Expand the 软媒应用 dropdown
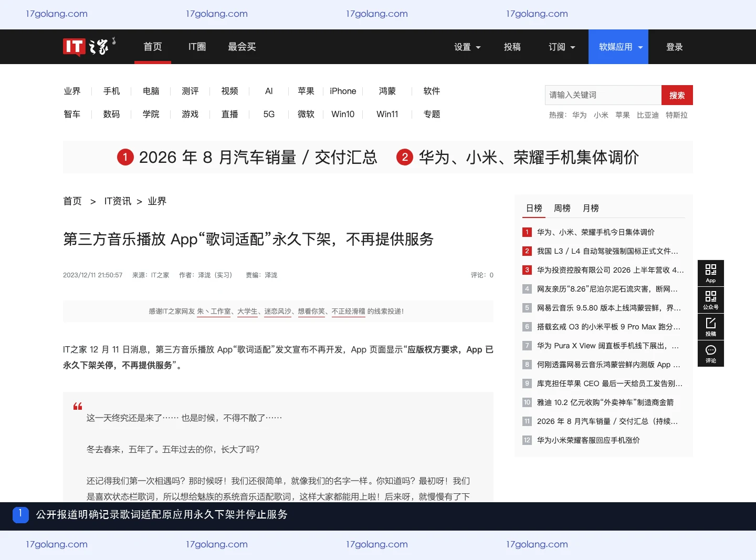 (x=618, y=47)
